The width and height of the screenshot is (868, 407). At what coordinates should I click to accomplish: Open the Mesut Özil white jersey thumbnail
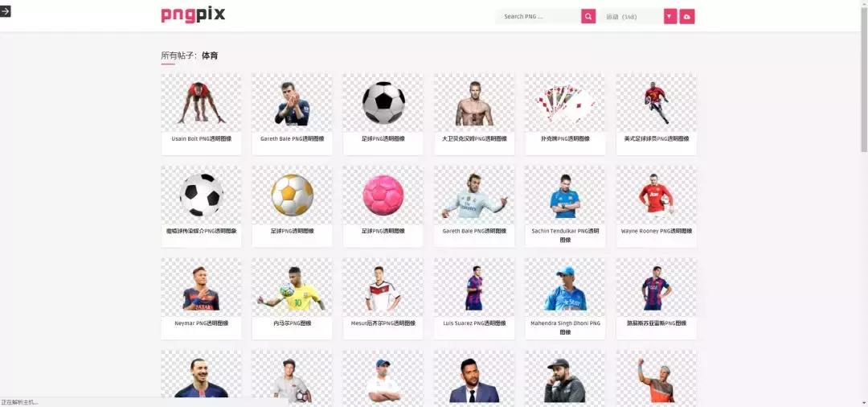pos(383,287)
